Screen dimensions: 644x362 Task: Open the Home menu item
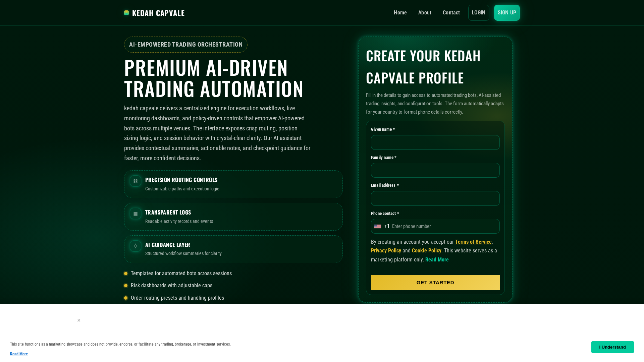point(400,13)
